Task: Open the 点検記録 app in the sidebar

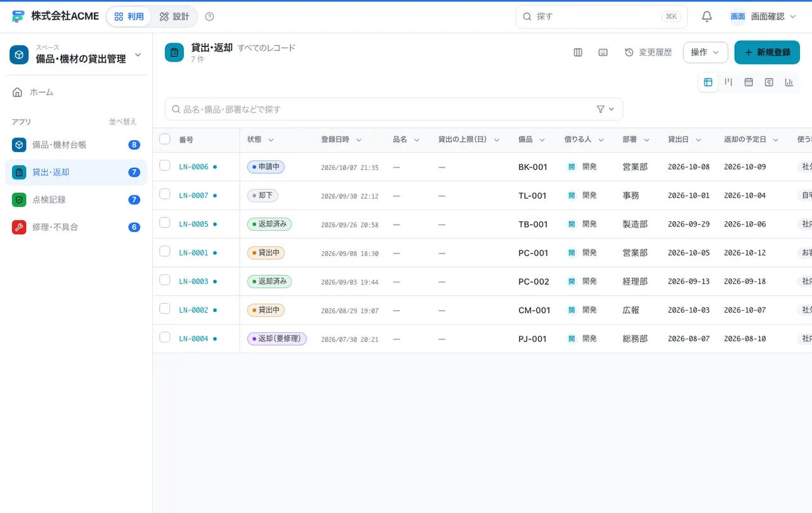Action: pos(76,200)
